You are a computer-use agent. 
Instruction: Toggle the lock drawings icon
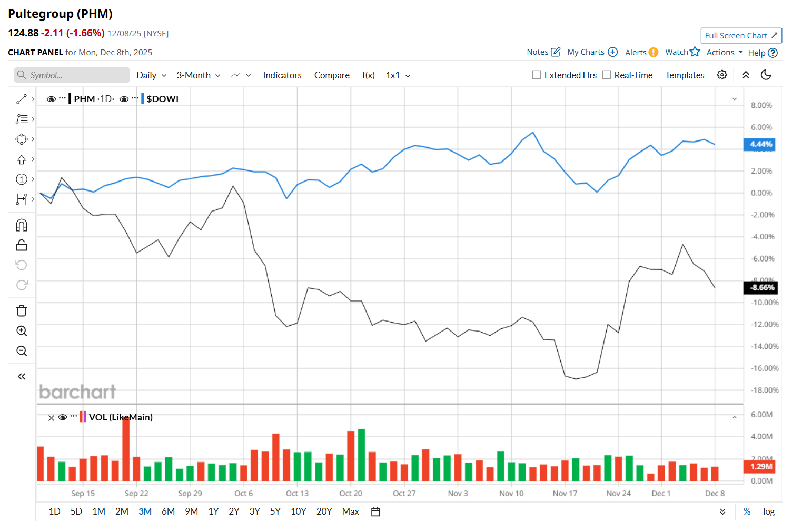coord(22,245)
